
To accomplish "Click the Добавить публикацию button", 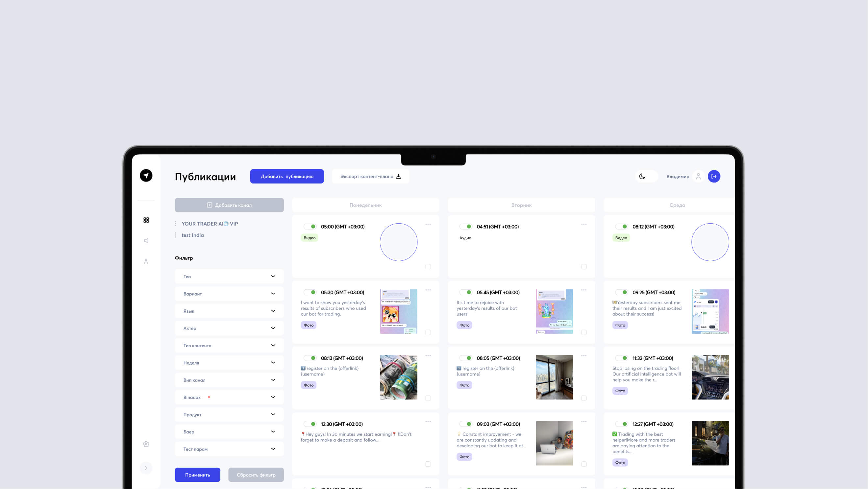I will pos(287,176).
